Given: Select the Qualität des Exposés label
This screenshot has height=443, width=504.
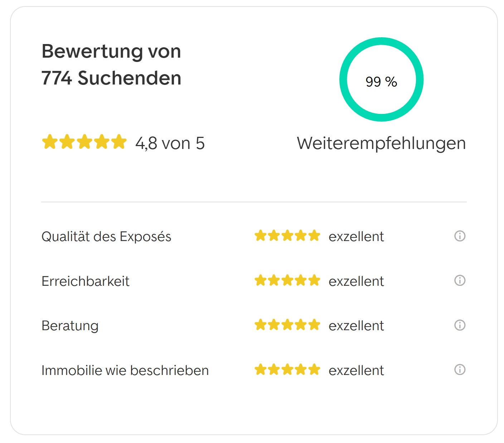Looking at the screenshot, I should [106, 237].
